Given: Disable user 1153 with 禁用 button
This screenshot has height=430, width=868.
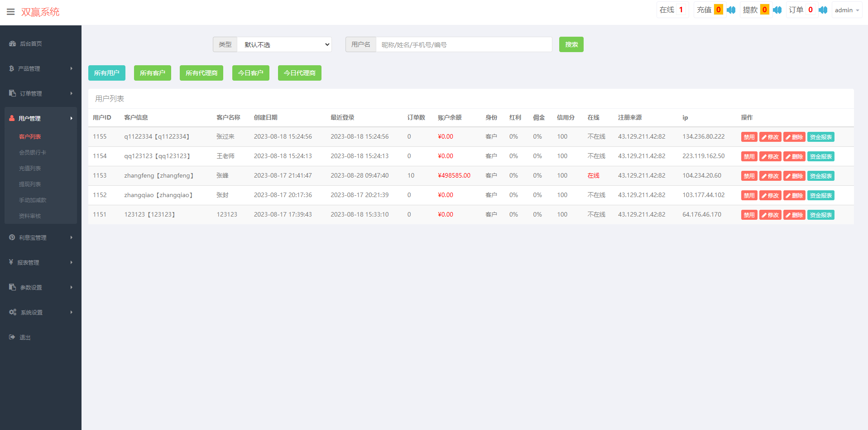Looking at the screenshot, I should coord(749,176).
